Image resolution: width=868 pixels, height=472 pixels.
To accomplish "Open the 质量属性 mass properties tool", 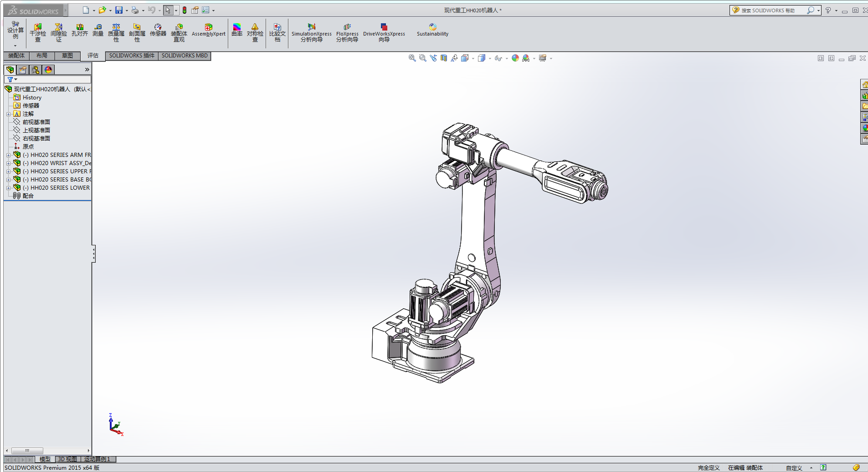I will coord(116,32).
